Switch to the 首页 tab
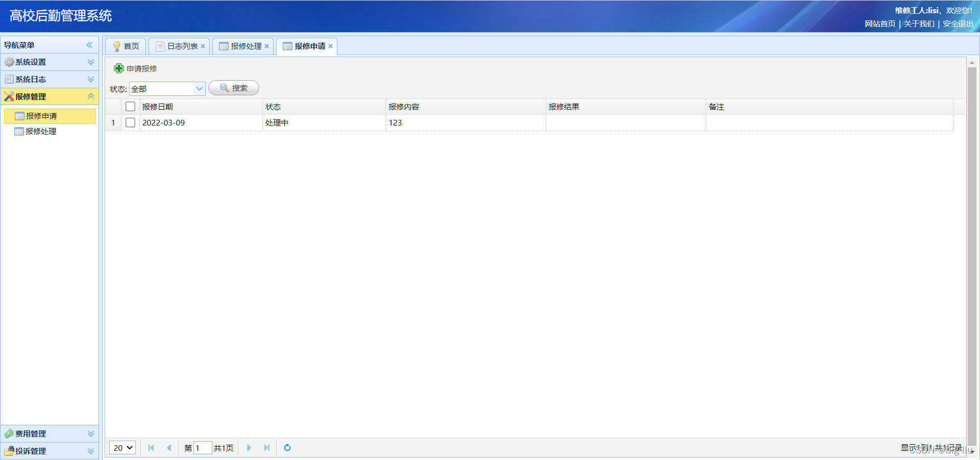This screenshot has height=460, width=980. point(126,46)
